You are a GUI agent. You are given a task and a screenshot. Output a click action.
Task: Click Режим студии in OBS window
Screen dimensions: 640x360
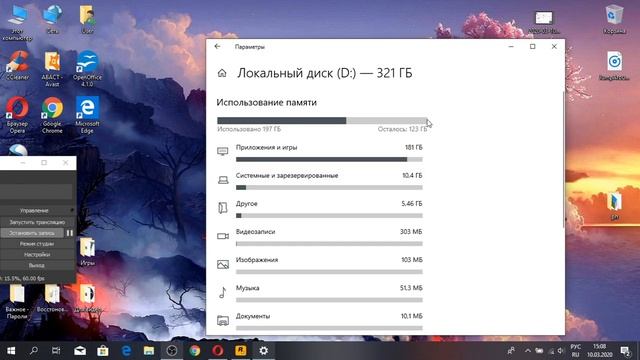tap(37, 244)
